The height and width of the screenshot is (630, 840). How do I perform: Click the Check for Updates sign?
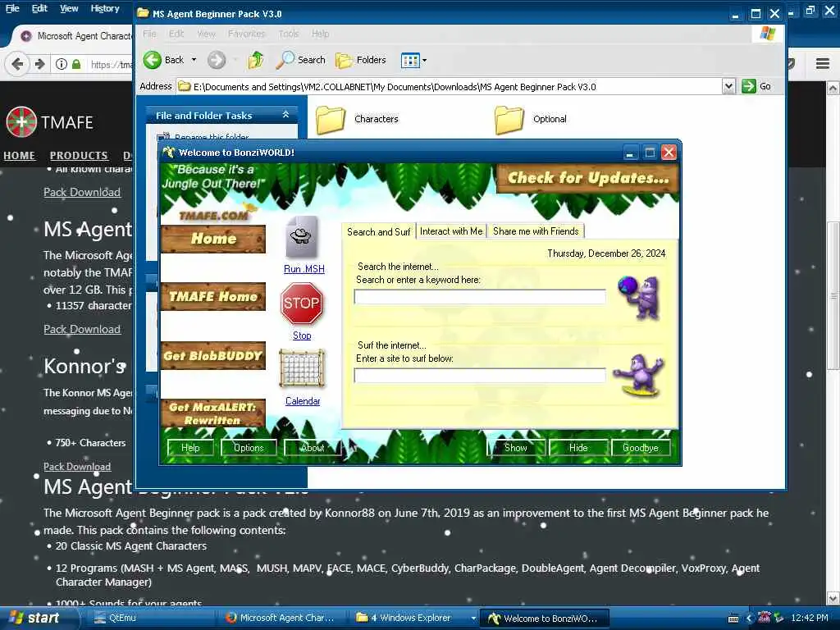point(587,178)
